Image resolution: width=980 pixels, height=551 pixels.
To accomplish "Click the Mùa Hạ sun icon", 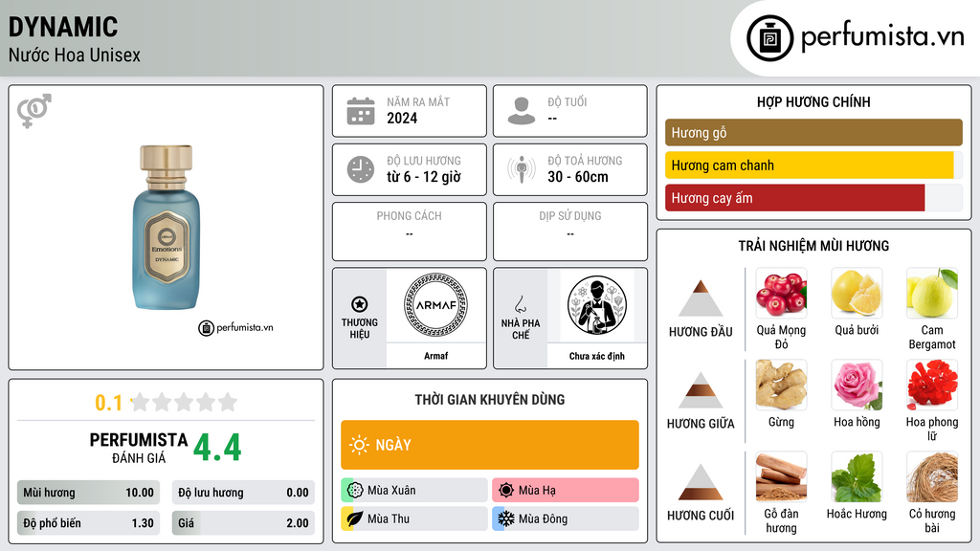I will click(506, 490).
